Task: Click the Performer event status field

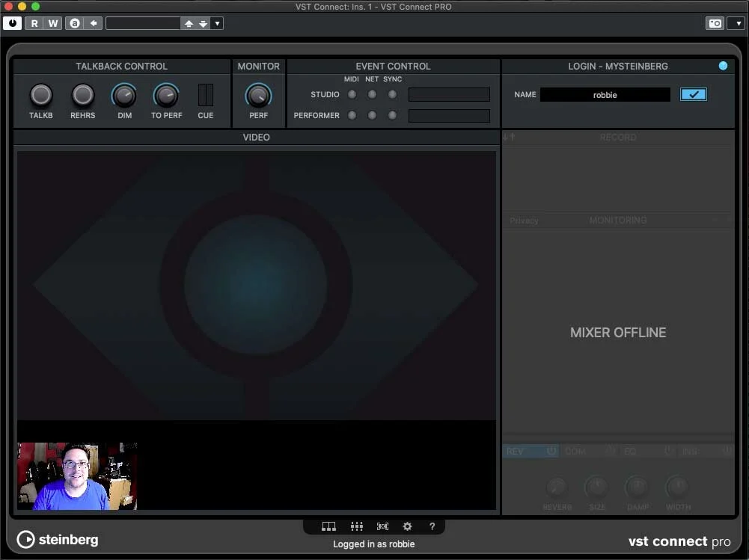Action: coord(449,116)
